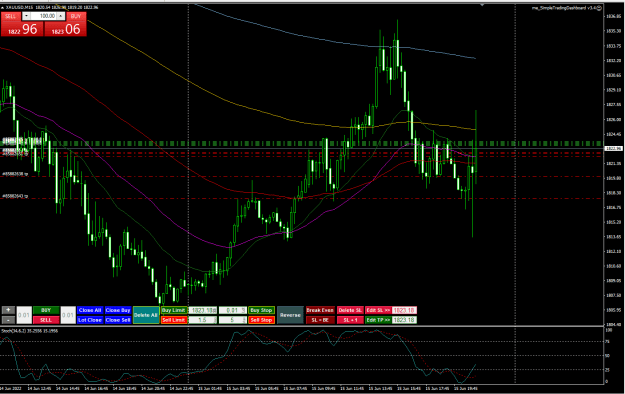The image size is (625, 394).
Task: Click the current price label 1822.96 on axis
Action: click(x=613, y=148)
